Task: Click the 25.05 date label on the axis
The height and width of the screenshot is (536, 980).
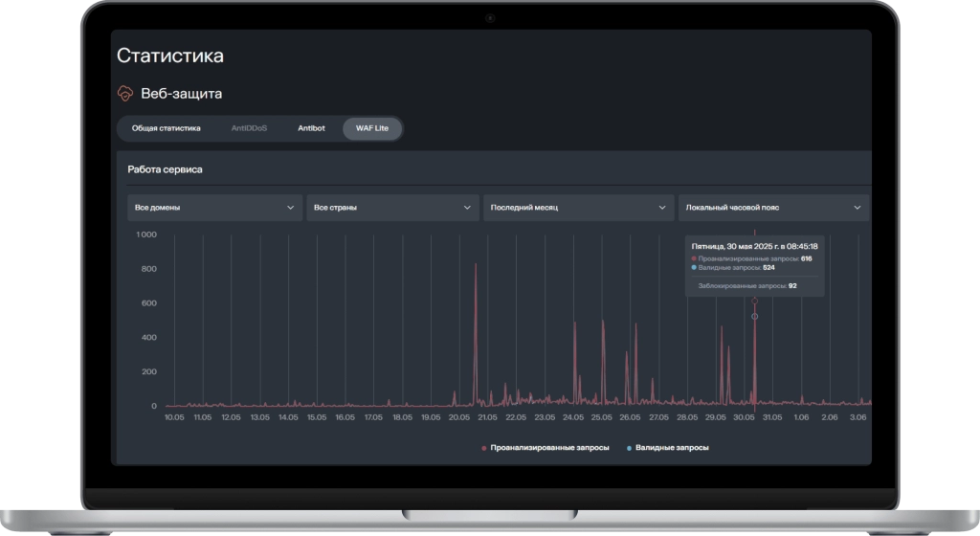Action: click(x=602, y=417)
